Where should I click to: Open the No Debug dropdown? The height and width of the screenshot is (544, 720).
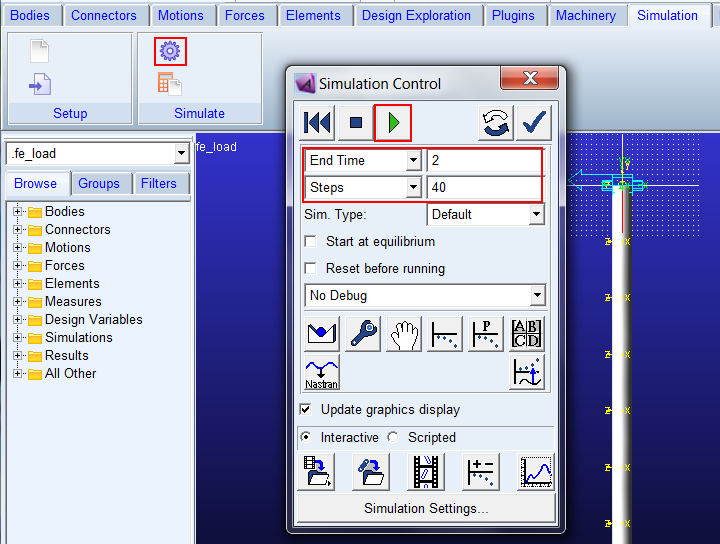[425, 296]
